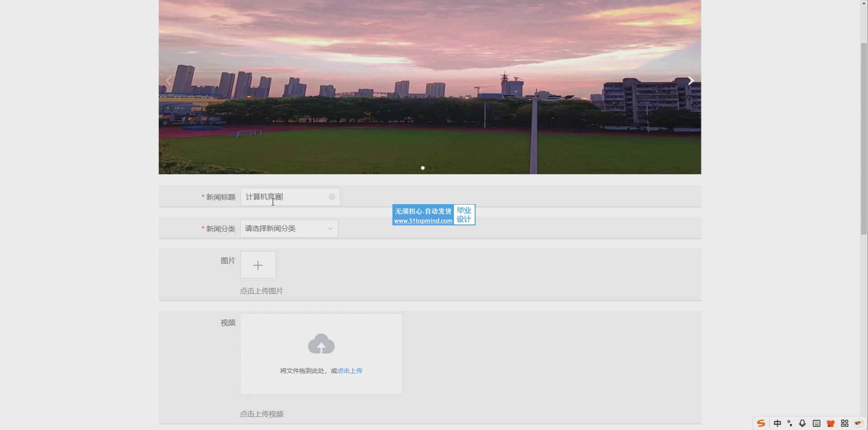Open the IME skin shirt icon
The width and height of the screenshot is (868, 430).
[830, 423]
